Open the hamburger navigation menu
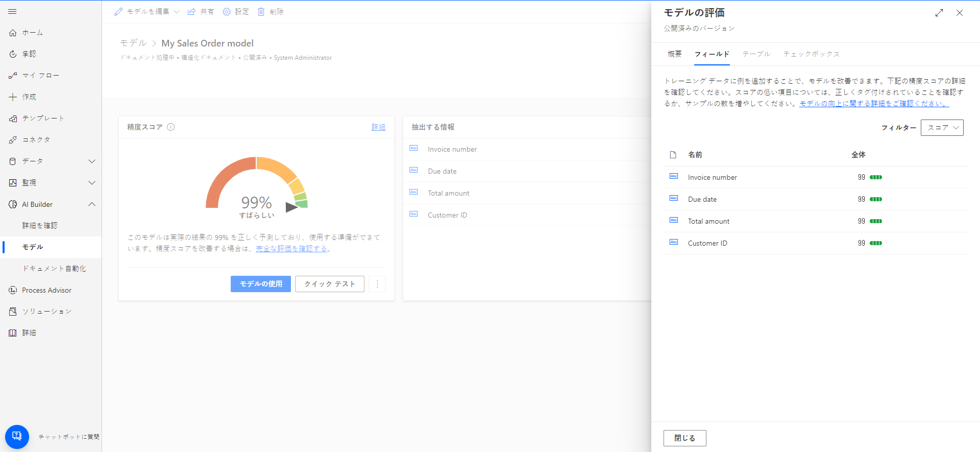The height and width of the screenshot is (452, 980). click(x=13, y=11)
